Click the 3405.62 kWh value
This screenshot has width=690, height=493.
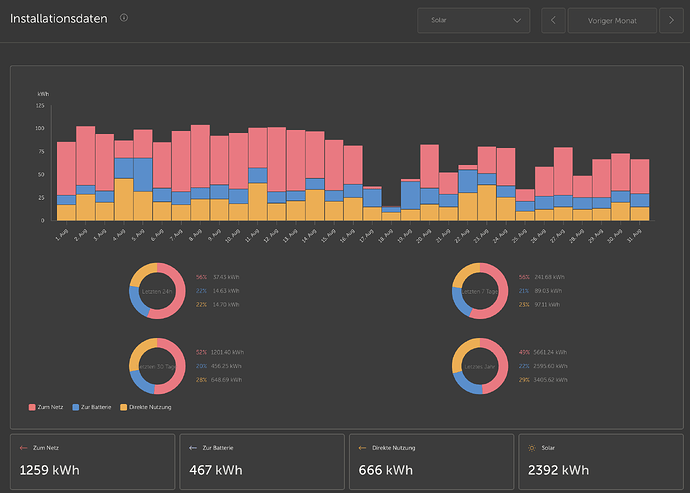[x=551, y=379]
